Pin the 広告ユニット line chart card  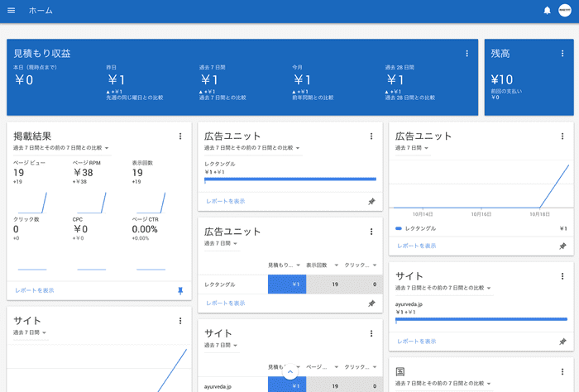562,246
